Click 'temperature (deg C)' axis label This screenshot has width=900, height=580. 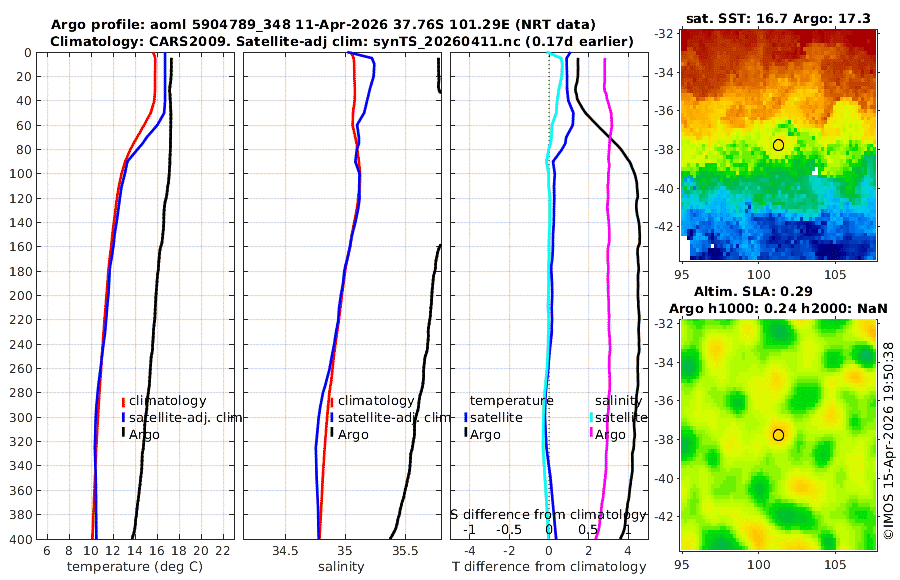click(x=135, y=567)
